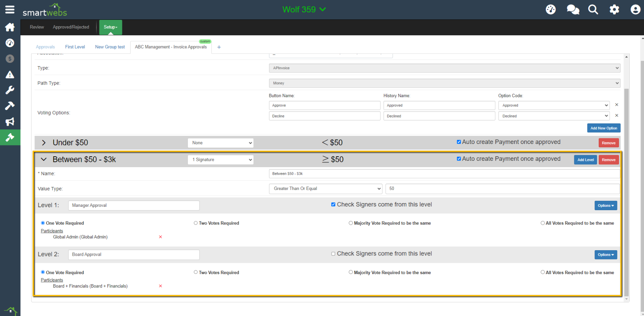This screenshot has height=316, width=644.
Task: Open the First Level tab
Action: coord(75,47)
